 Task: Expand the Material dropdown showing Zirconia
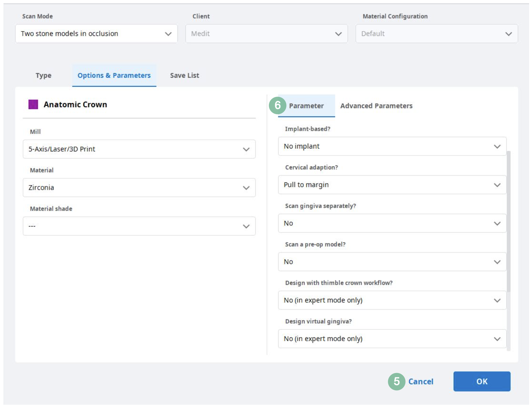139,188
